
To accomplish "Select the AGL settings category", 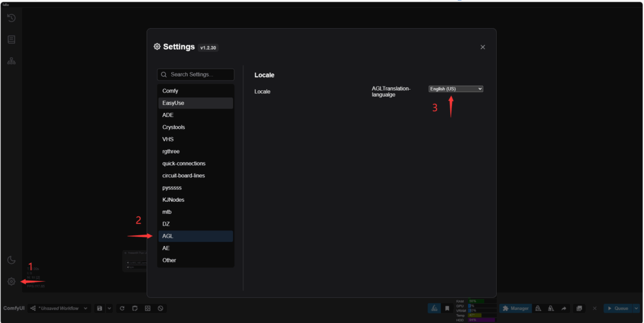I will click(196, 236).
